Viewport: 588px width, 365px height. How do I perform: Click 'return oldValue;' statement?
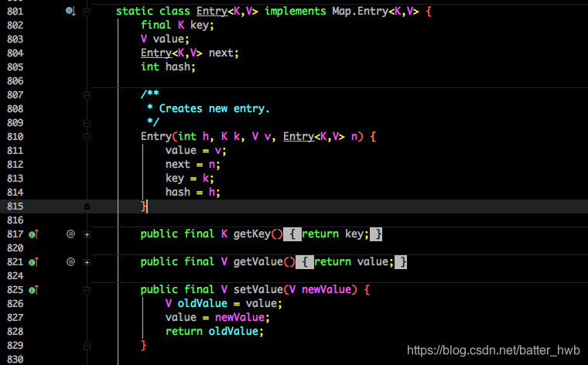point(214,332)
